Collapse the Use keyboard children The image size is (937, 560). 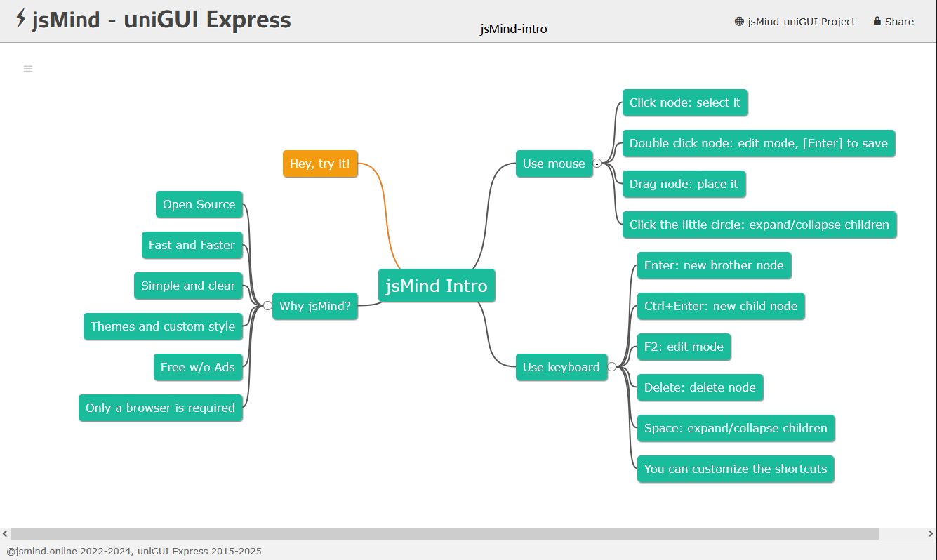pyautogui.click(x=612, y=367)
